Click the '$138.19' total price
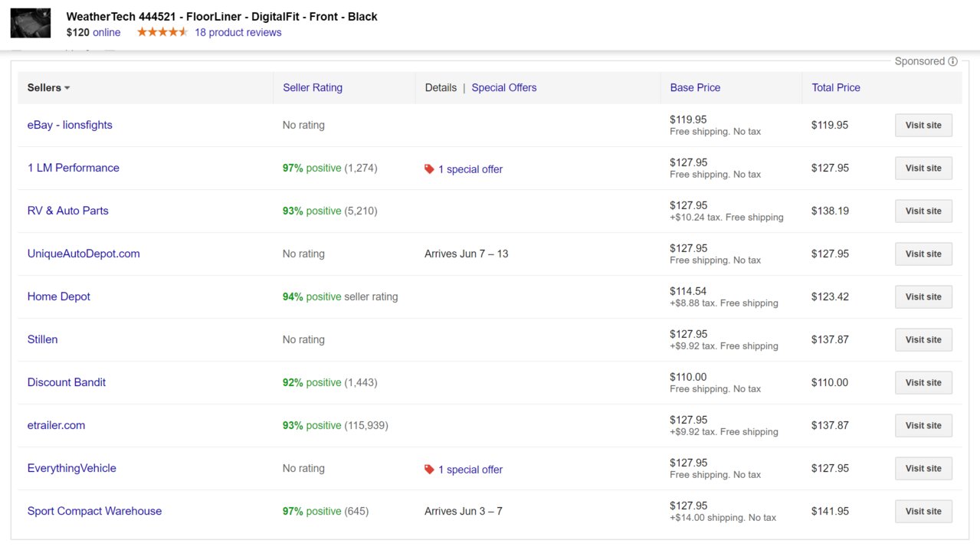980x550 pixels. pos(830,211)
